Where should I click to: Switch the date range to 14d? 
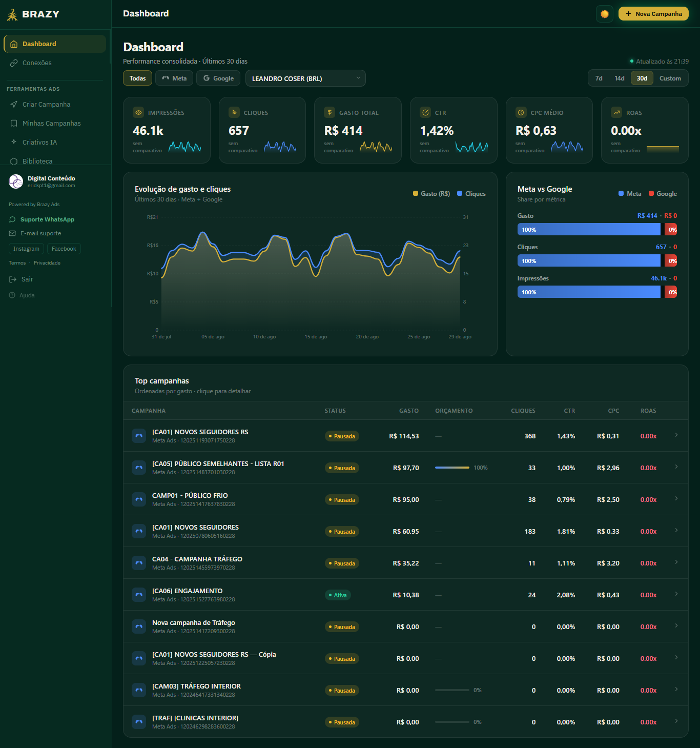(x=620, y=78)
